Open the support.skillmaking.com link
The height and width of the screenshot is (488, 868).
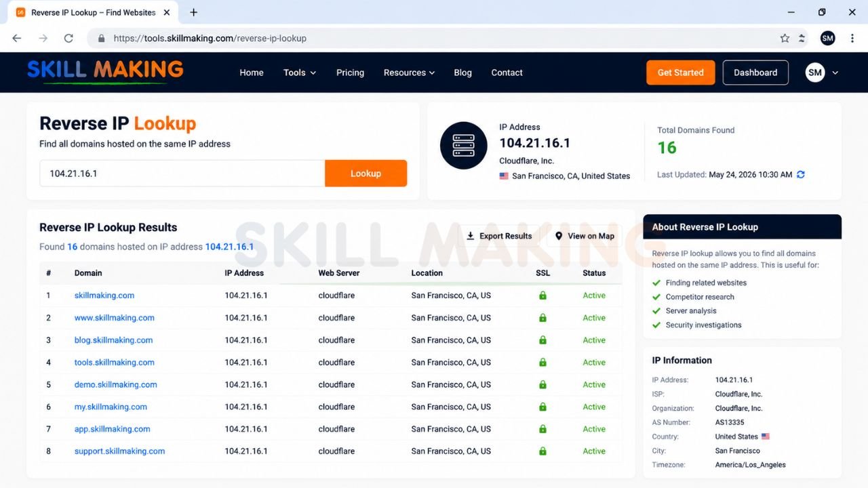(120, 451)
